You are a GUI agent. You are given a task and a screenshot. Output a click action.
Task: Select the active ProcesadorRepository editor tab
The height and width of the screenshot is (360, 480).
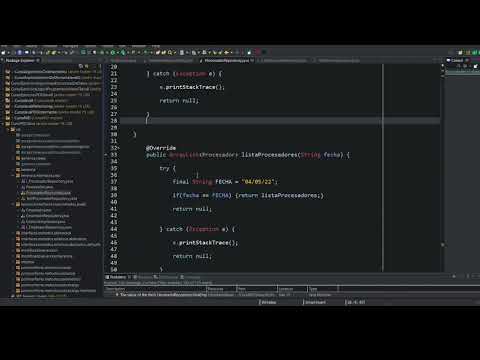[x=226, y=61]
